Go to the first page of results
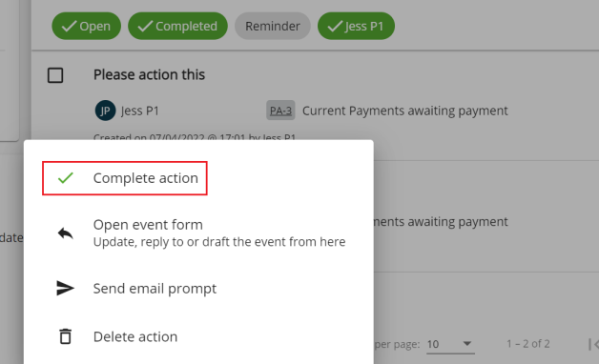This screenshot has width=599, height=364. click(593, 344)
